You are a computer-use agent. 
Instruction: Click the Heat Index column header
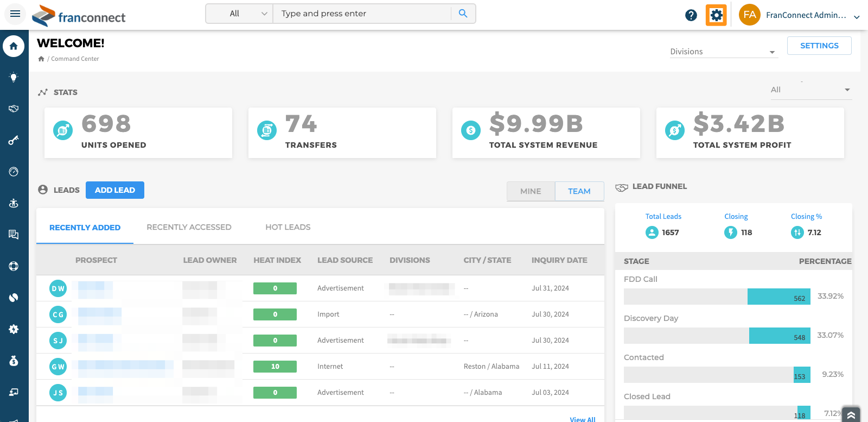[277, 260]
